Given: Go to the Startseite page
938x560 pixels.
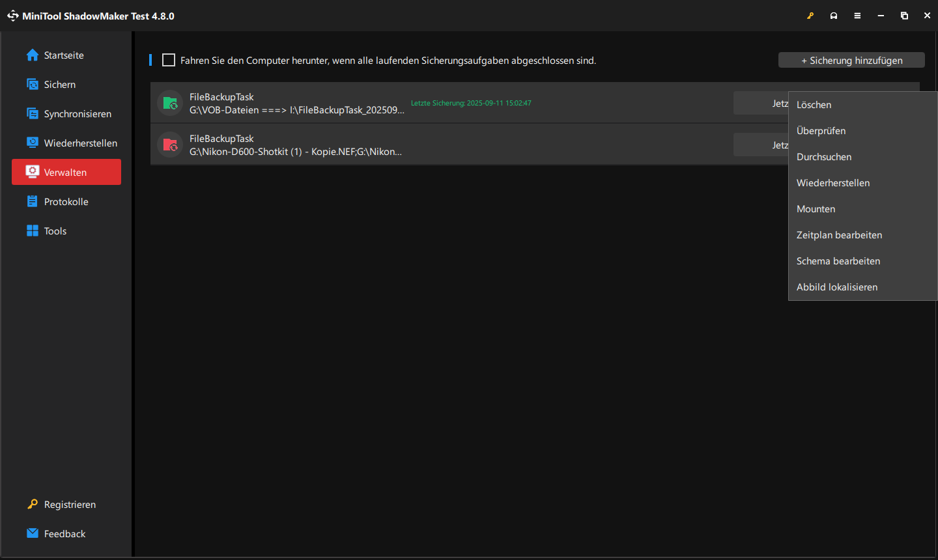Looking at the screenshot, I should pos(64,55).
